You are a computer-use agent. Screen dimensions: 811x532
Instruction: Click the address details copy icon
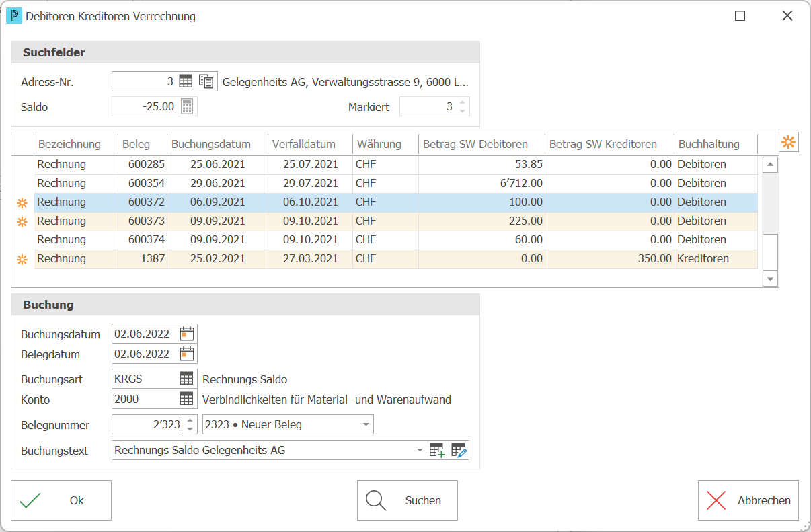point(206,82)
